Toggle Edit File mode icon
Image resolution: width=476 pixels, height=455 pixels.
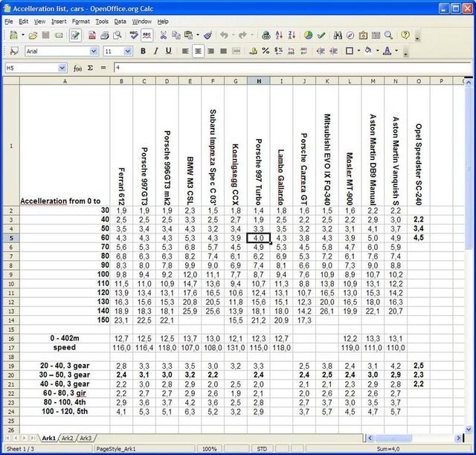pos(75,36)
